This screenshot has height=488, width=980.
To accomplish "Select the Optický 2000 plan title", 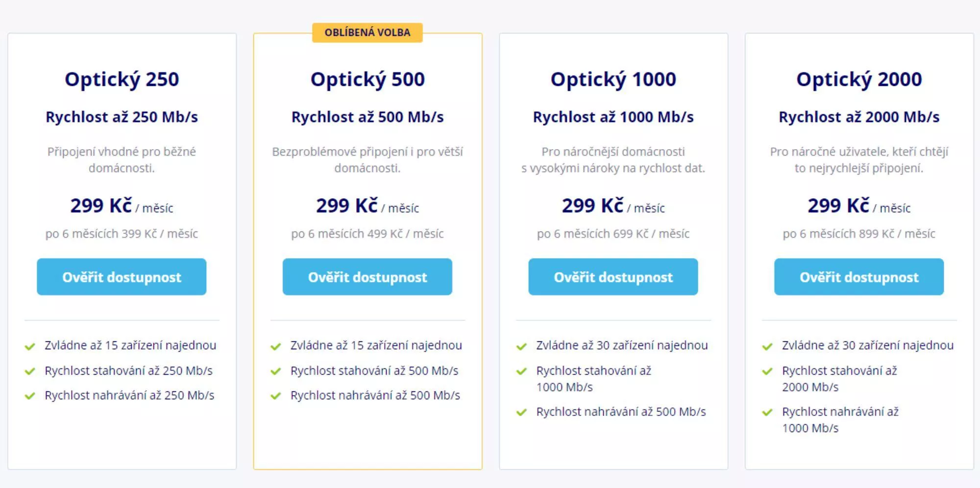I will (859, 79).
